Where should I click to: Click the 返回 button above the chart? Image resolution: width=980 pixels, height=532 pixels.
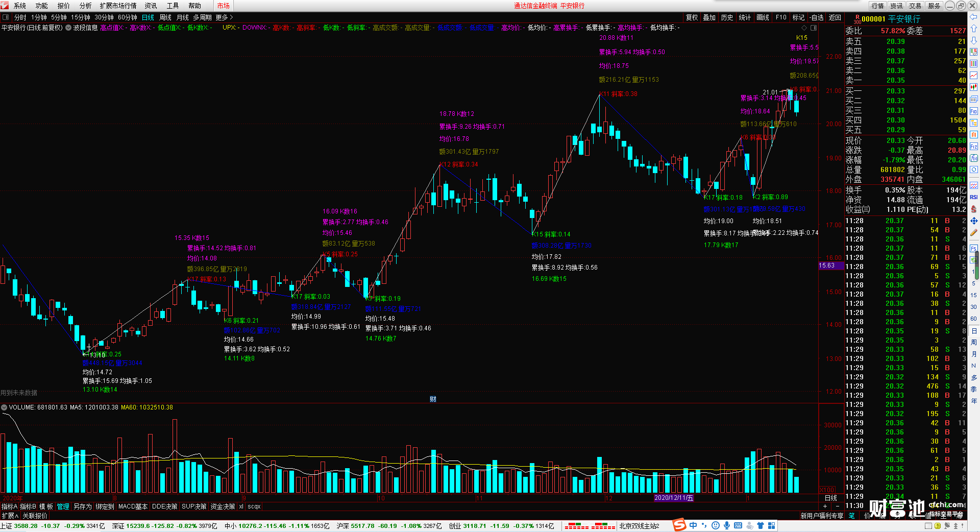(835, 17)
